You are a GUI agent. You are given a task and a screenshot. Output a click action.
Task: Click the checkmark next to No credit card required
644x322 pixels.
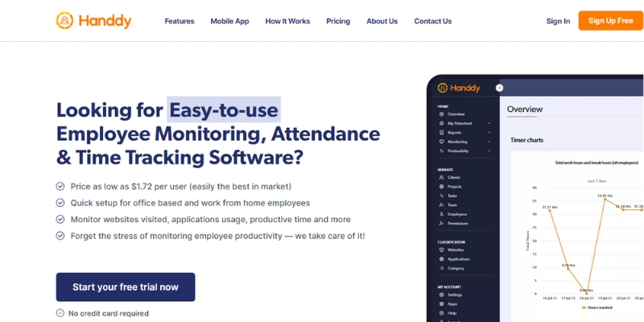point(60,313)
